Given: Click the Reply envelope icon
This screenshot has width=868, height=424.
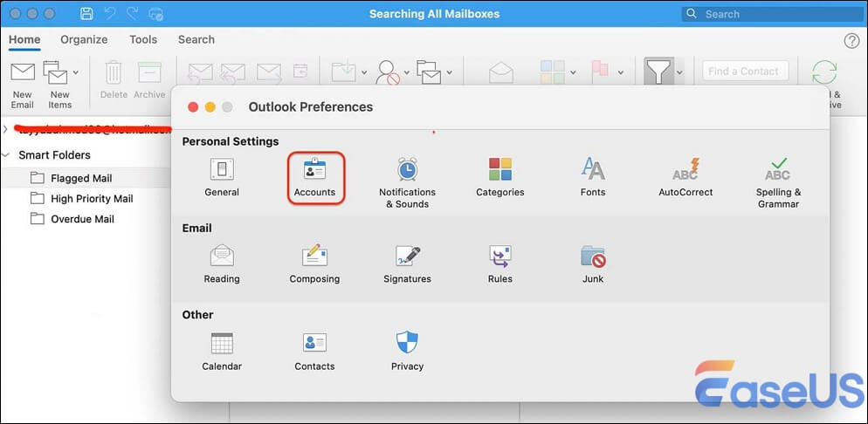Looking at the screenshot, I should pyautogui.click(x=200, y=72).
